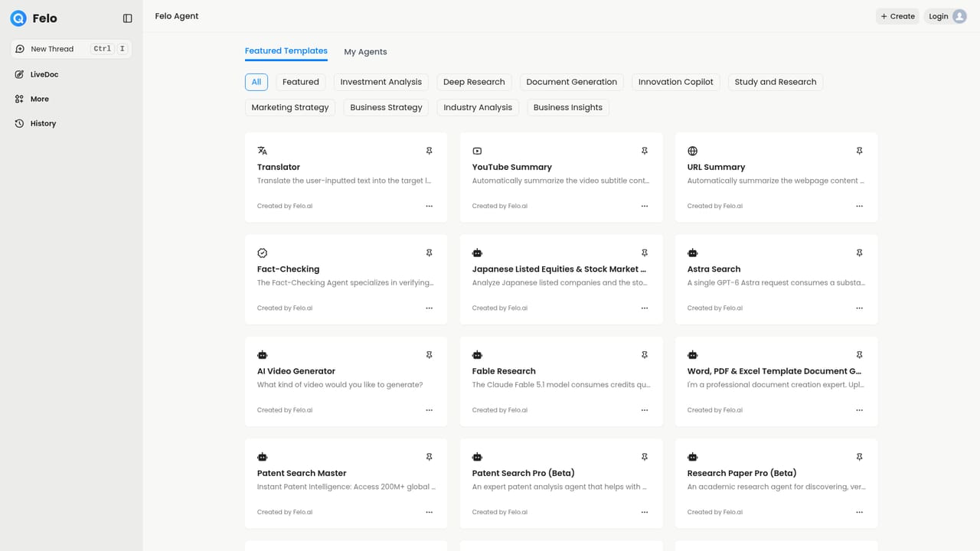Image resolution: width=980 pixels, height=551 pixels.
Task: Open more options for YouTube Summary card
Action: tap(645, 206)
